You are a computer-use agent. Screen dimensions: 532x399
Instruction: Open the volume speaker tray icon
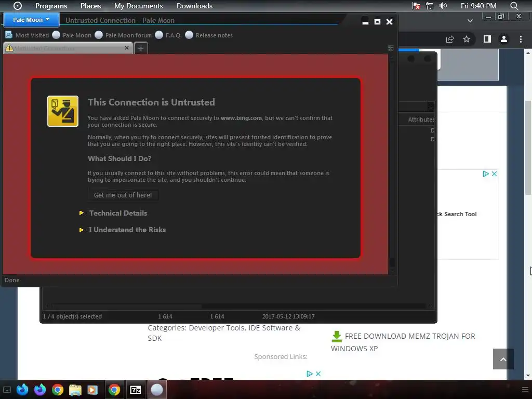tap(443, 6)
